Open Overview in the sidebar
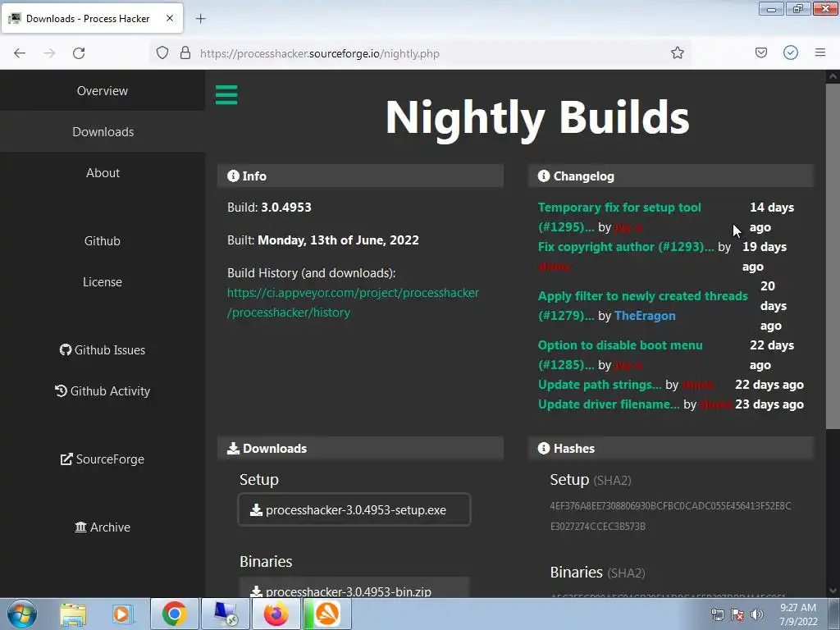The image size is (840, 630). (x=103, y=90)
